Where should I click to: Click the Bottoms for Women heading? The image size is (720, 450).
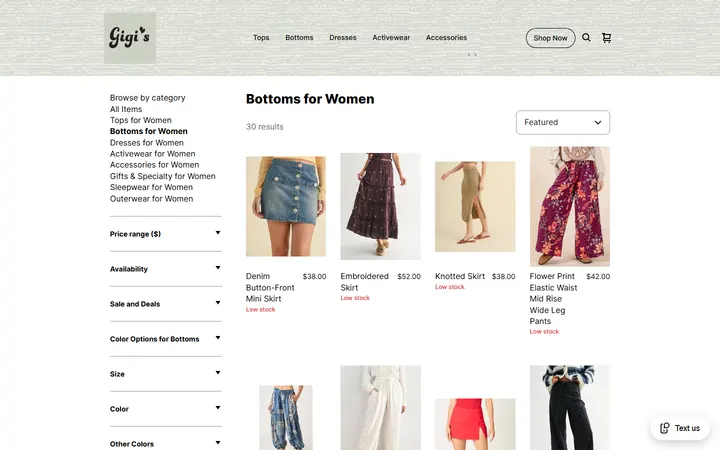pos(310,99)
